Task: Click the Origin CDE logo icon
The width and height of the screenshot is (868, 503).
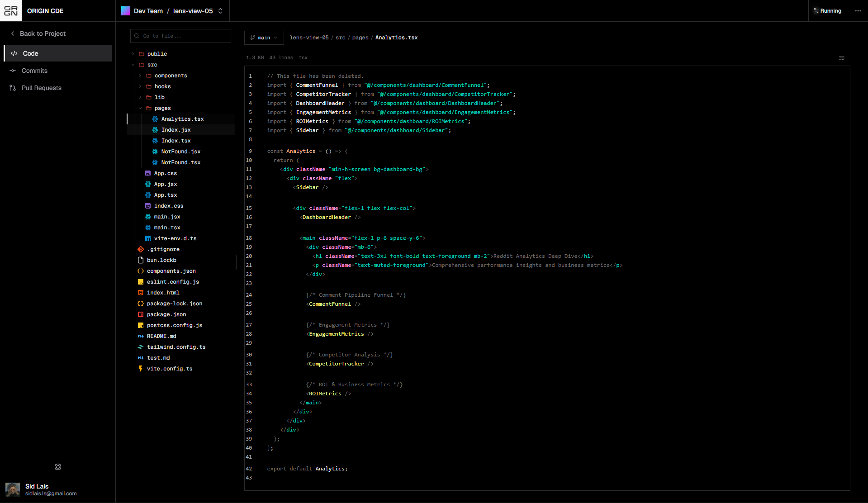Action: (11, 11)
